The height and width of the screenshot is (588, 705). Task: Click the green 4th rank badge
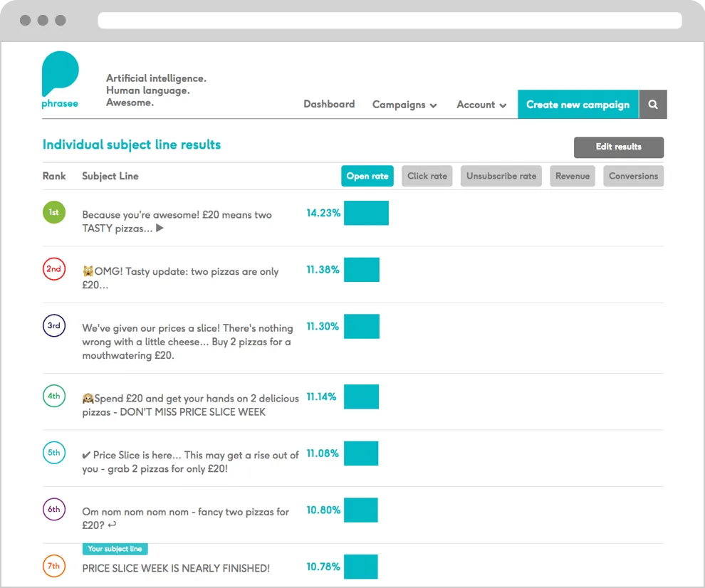coord(54,396)
